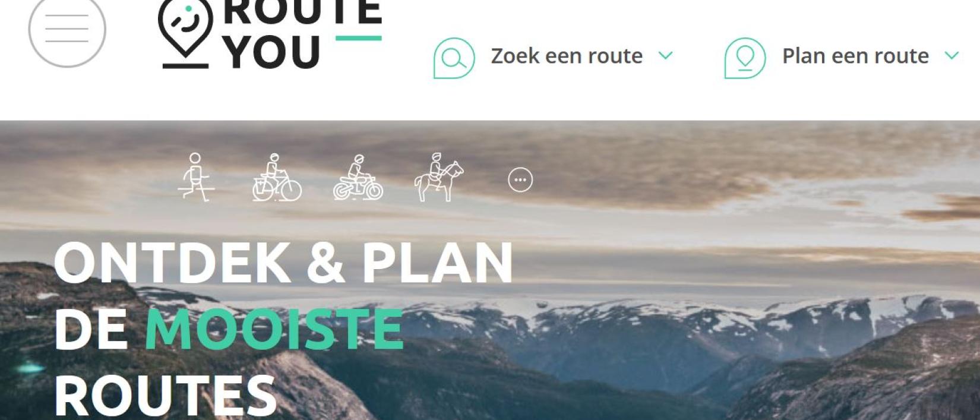Open the hamburger menu

point(67,29)
